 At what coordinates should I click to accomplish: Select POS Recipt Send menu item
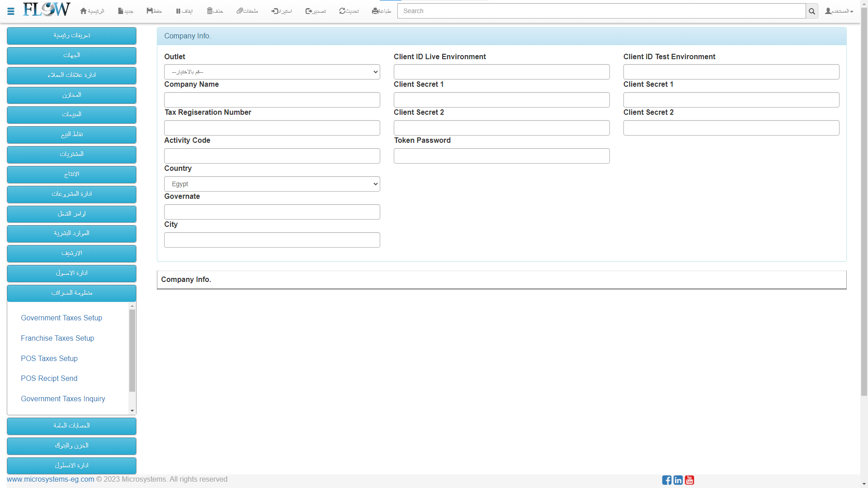coord(49,378)
